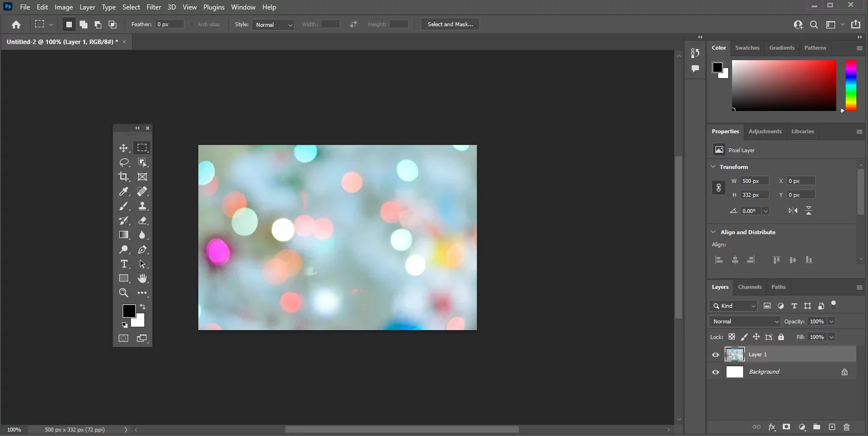868x436 pixels.
Task: Collapse the Transform section in Properties
Action: 714,167
